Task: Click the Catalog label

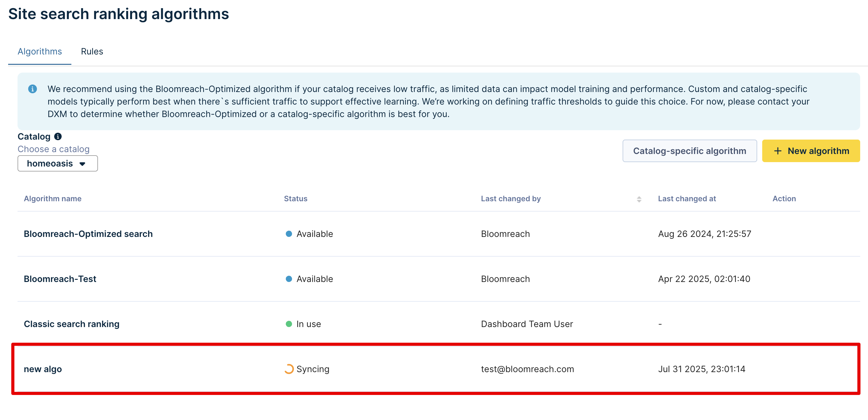Action: click(34, 136)
